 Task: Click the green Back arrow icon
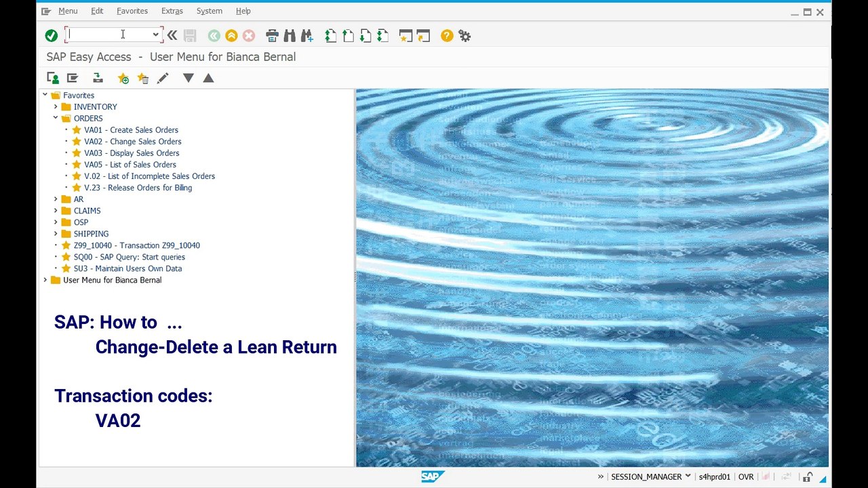point(214,35)
